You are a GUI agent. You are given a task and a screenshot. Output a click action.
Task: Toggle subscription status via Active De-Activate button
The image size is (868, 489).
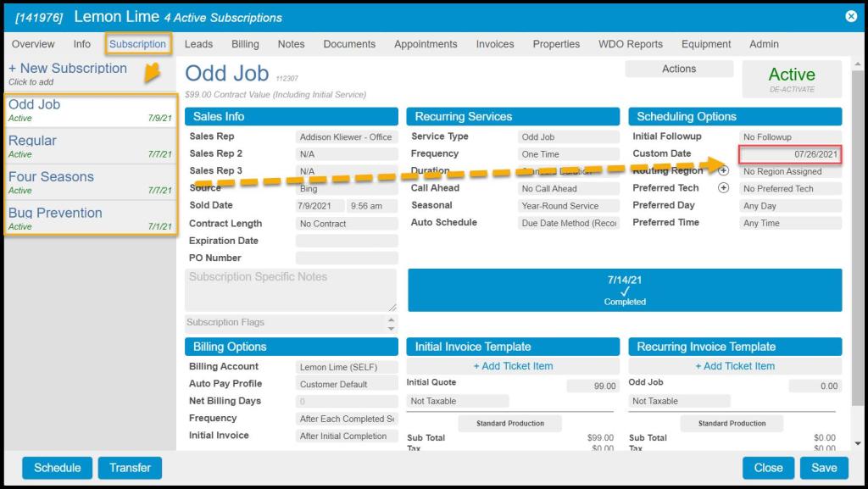tap(791, 79)
